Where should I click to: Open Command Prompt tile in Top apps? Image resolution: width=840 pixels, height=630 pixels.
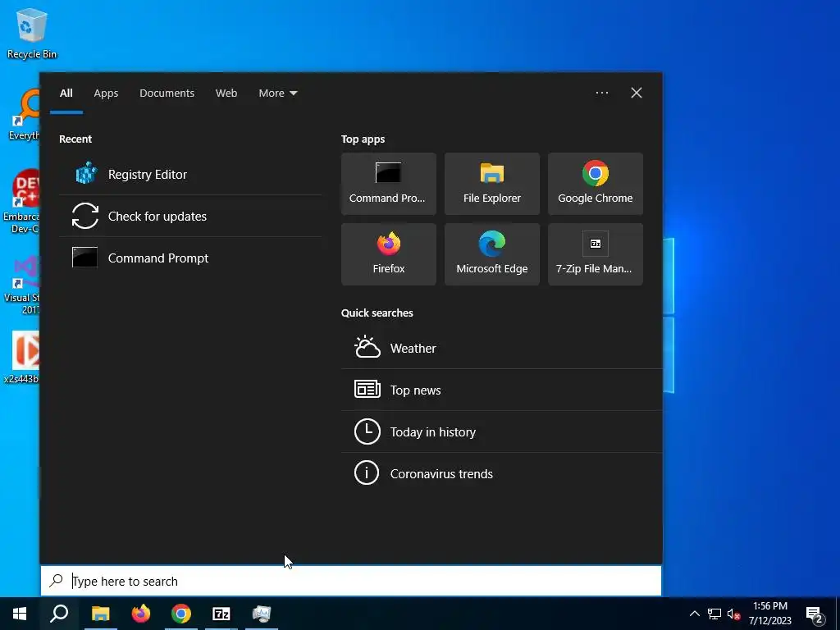coord(388,184)
